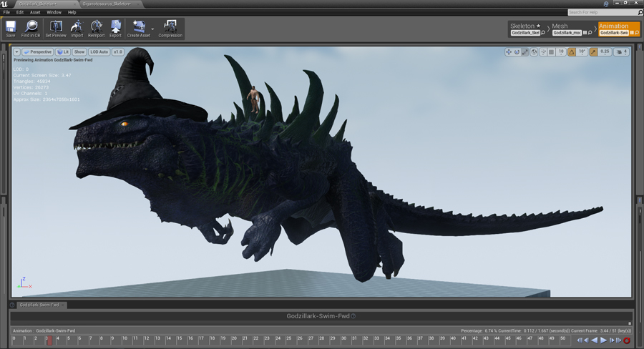Toggle red loop playback icon
The image size is (644, 349).
627,340
